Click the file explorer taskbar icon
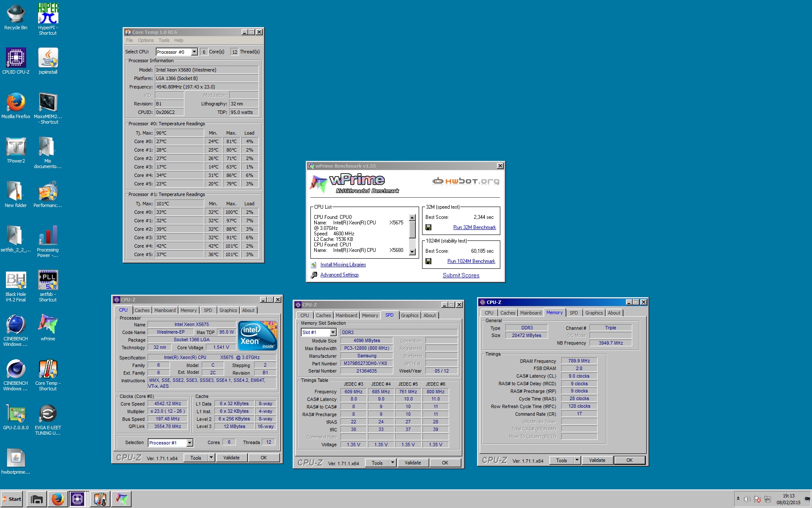 (x=37, y=499)
